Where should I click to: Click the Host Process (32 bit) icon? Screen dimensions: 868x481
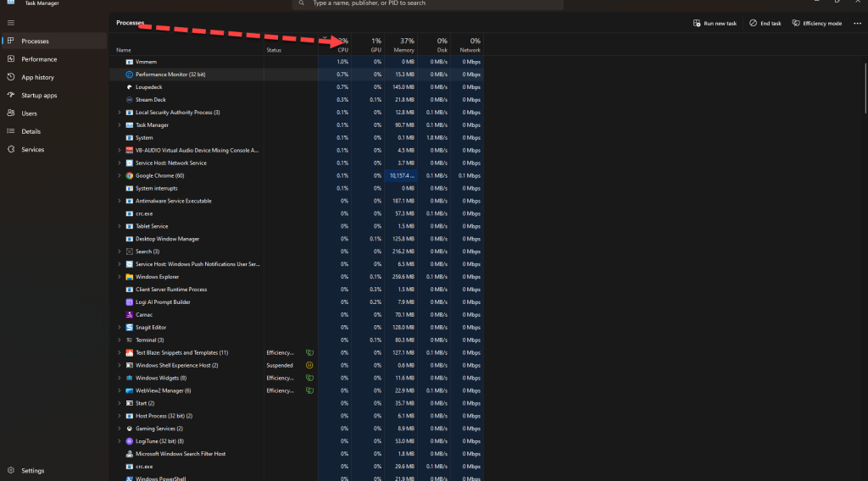(x=129, y=416)
